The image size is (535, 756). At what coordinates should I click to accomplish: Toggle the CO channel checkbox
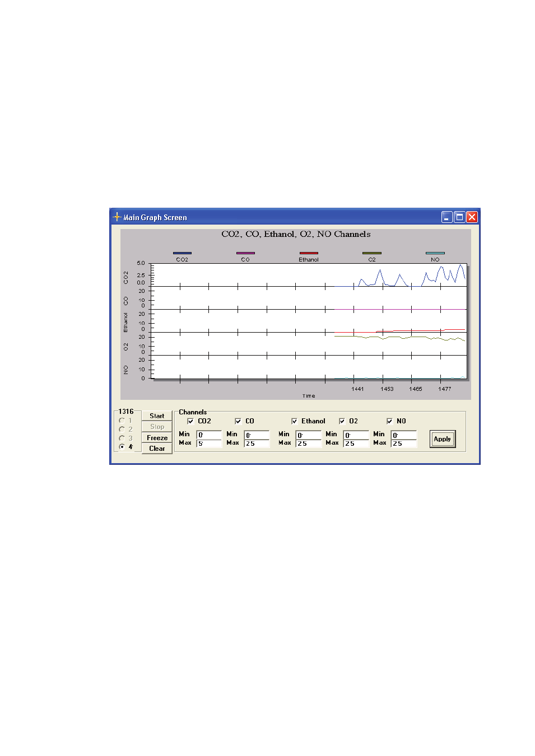pos(238,421)
